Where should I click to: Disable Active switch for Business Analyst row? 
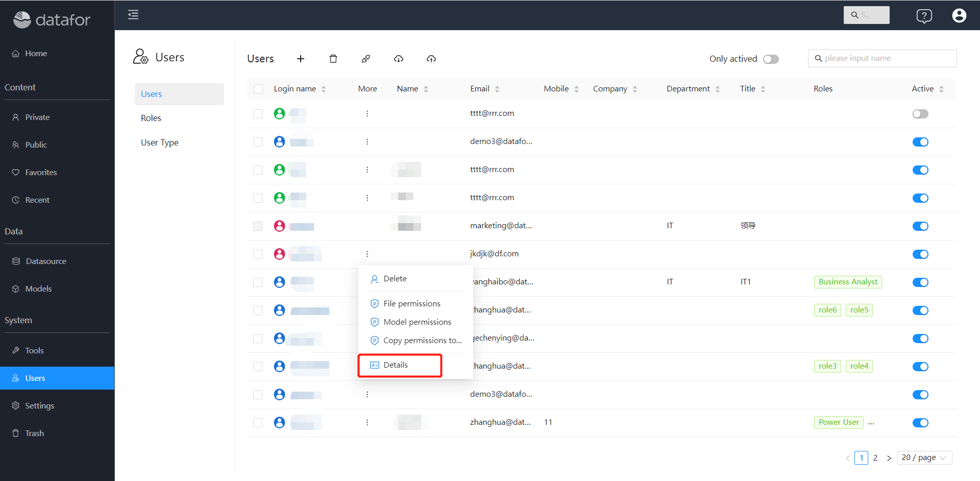click(920, 282)
